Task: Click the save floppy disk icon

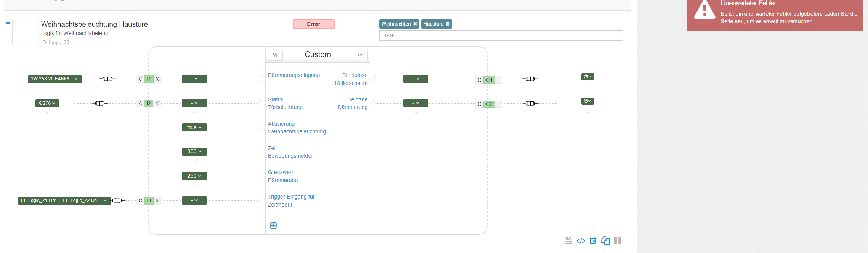Action: pyautogui.click(x=568, y=240)
